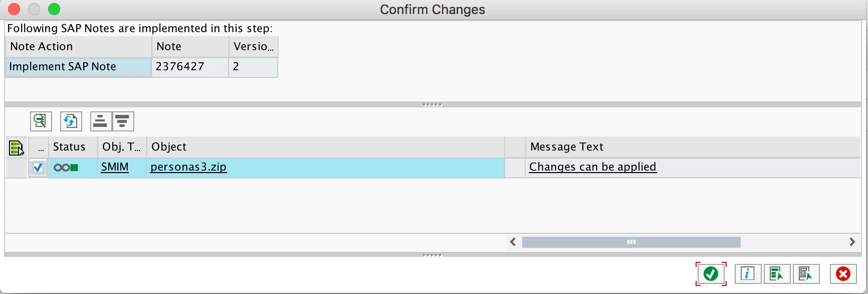Click the Sort Ascending toolbar icon
The height and width of the screenshot is (294, 868).
click(x=101, y=121)
